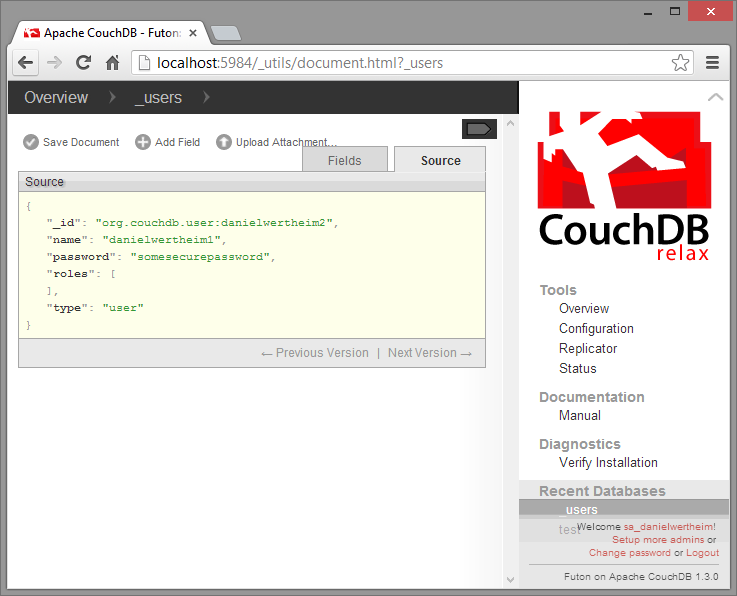
Task: Click the Add Field plus icon
Action: [x=143, y=142]
